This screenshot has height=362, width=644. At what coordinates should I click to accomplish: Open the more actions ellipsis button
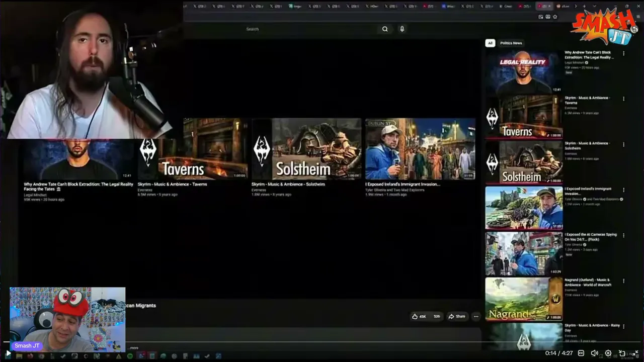(476, 317)
